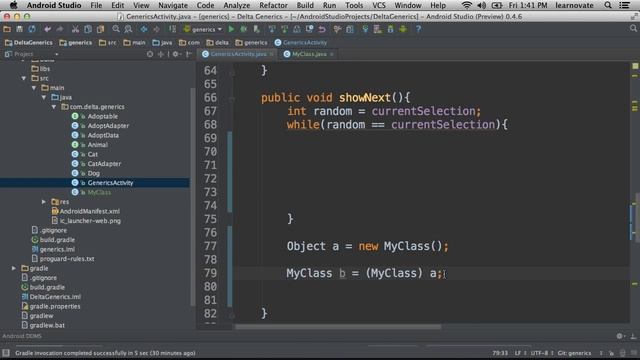The image size is (640, 360).
Task: Click the macOS volume icon
Action: [481, 5]
